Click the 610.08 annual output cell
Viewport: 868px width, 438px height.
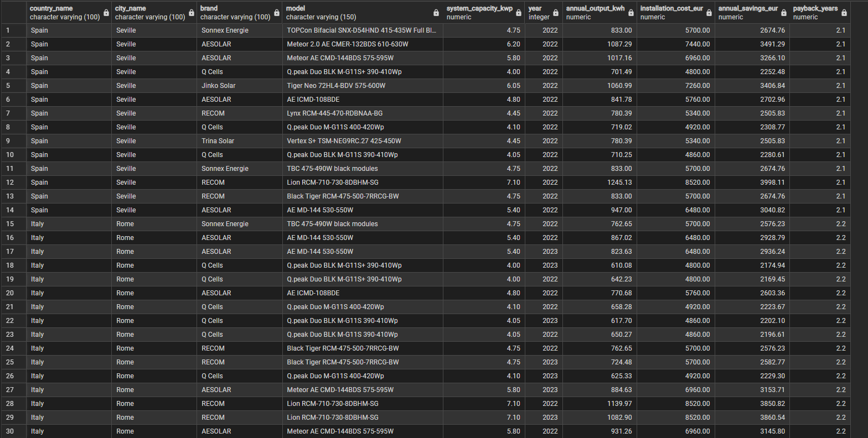600,265
